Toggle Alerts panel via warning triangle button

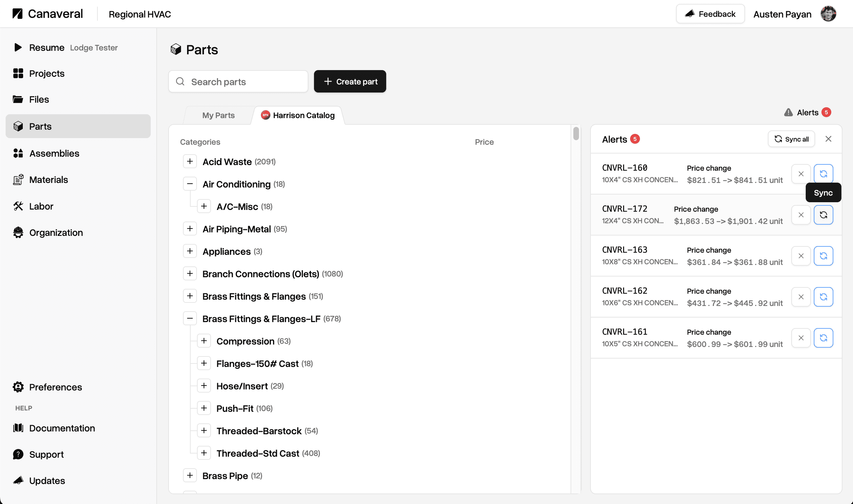[807, 113]
